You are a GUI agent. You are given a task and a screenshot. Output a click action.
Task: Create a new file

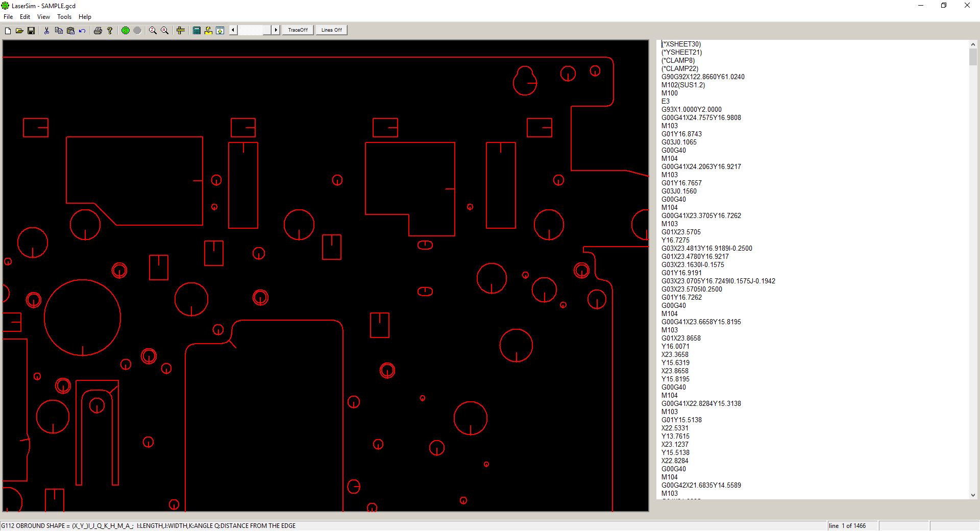(8, 31)
